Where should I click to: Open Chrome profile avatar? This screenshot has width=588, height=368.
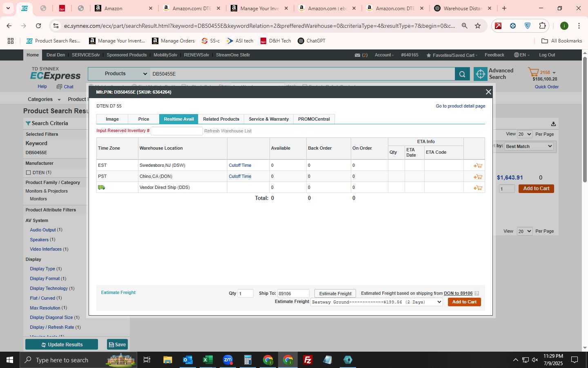[564, 26]
